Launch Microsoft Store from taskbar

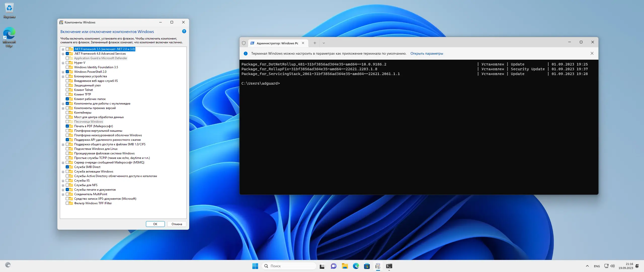pos(367,266)
